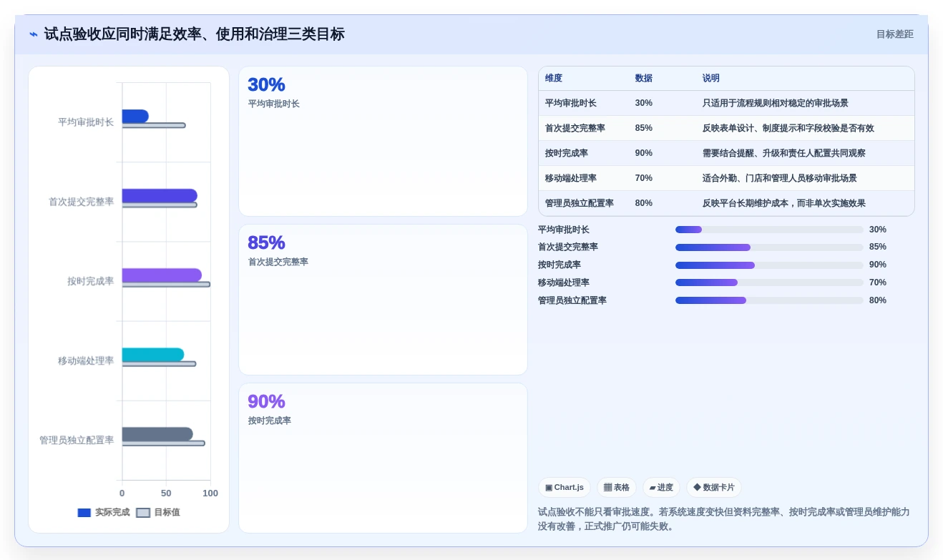Open the 90% 按时完成率 data card
Screen dimensions: 943x560
(x=383, y=458)
